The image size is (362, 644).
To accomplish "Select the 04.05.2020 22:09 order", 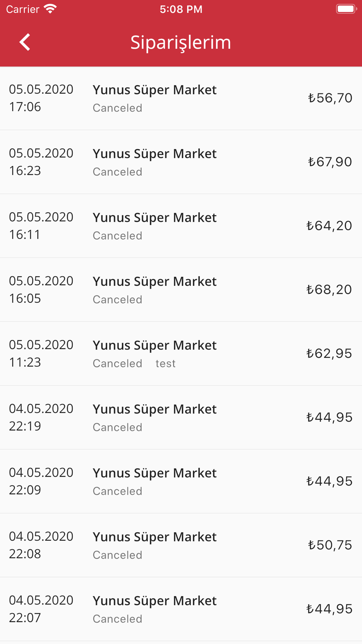I will click(x=181, y=481).
